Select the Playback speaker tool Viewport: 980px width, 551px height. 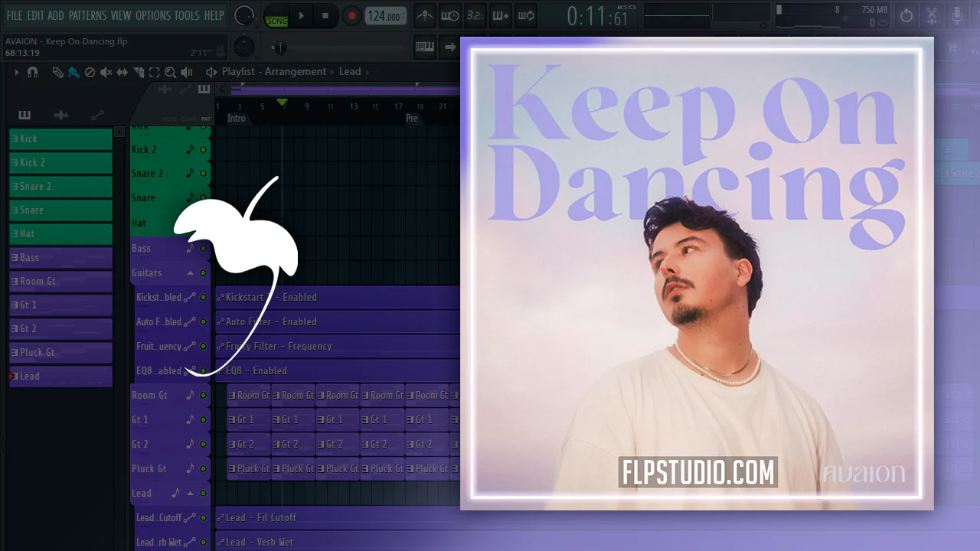click(x=186, y=72)
